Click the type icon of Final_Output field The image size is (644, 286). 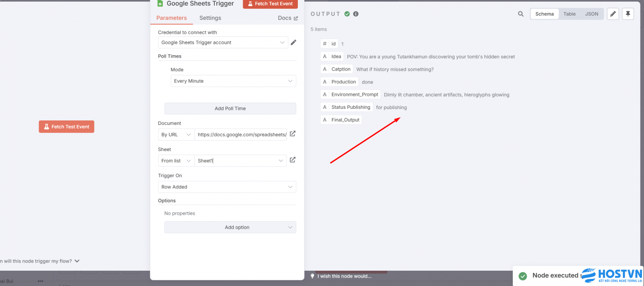coord(325,120)
